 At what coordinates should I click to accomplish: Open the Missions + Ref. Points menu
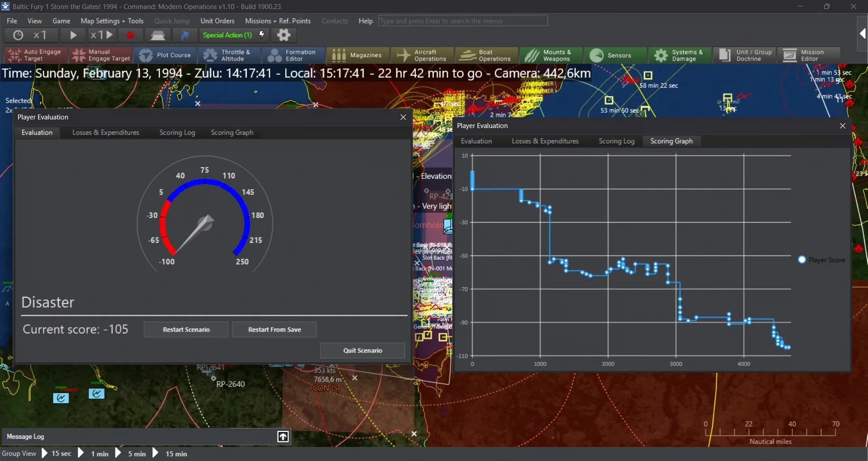pos(278,21)
